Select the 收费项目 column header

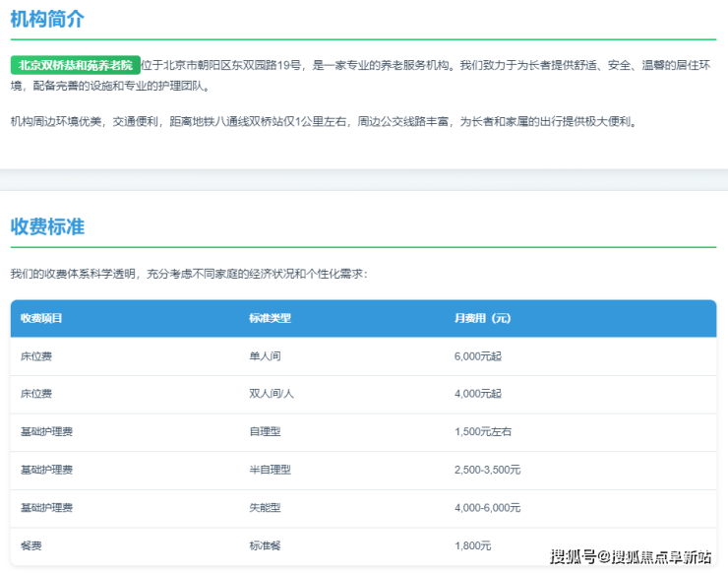click(x=41, y=318)
